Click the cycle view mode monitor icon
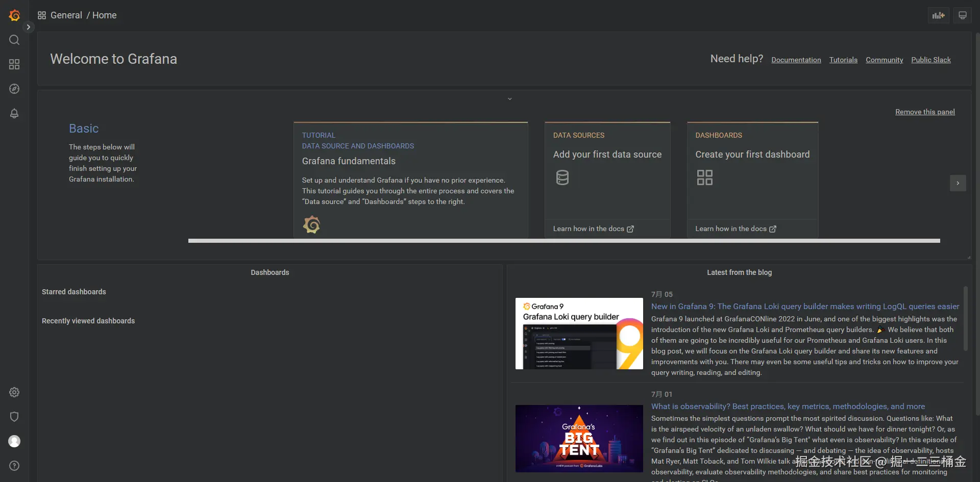This screenshot has width=980, height=482. point(963,15)
